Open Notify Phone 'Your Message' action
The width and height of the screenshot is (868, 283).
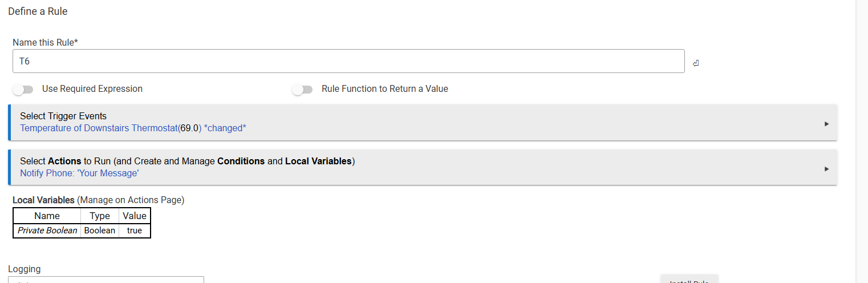coord(79,173)
